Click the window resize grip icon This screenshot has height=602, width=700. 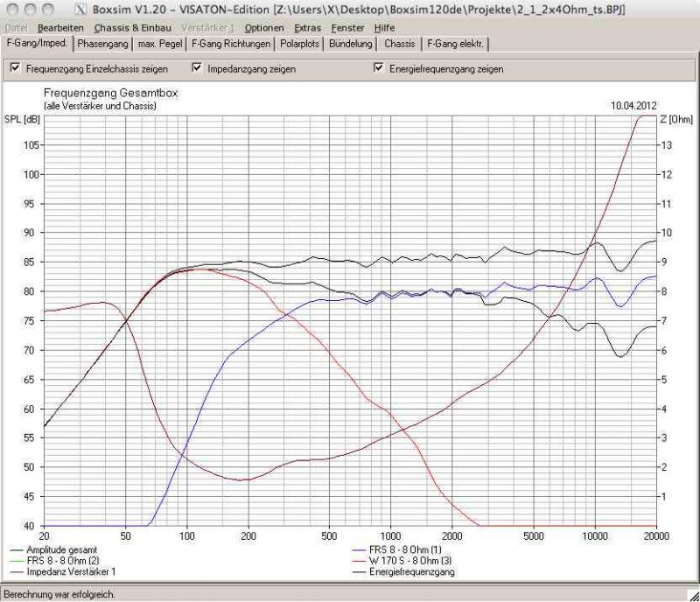pyautogui.click(x=694, y=595)
